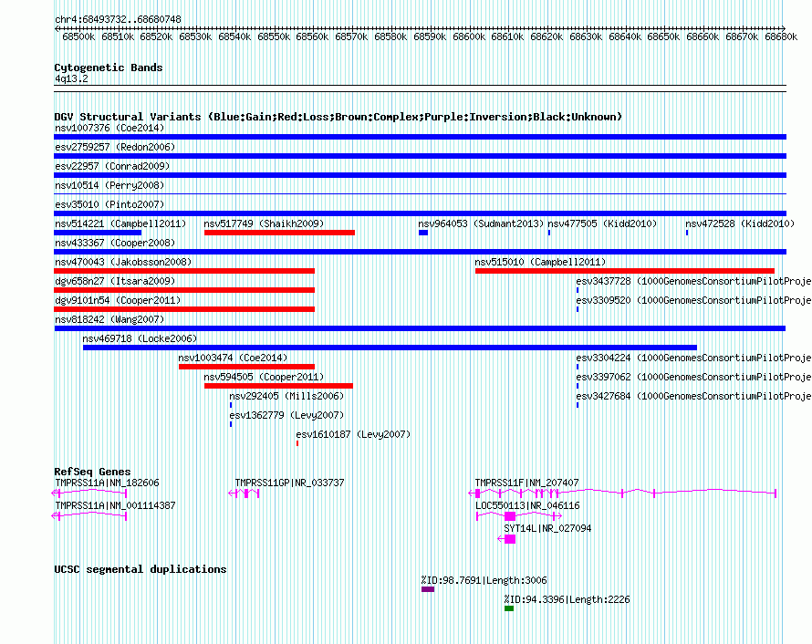Image resolution: width=812 pixels, height=644 pixels.
Task: Open variant nsv292405 (Mills2006)
Action: tap(286, 396)
